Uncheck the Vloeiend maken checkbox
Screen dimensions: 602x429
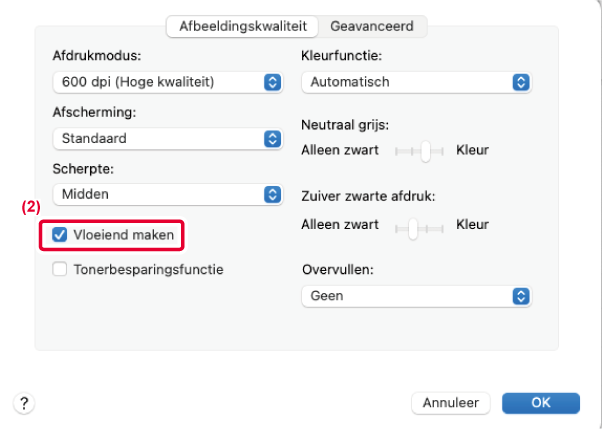(x=60, y=235)
